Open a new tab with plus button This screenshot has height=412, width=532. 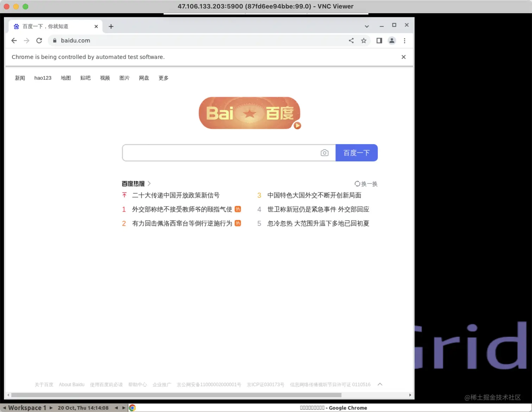pos(111,26)
